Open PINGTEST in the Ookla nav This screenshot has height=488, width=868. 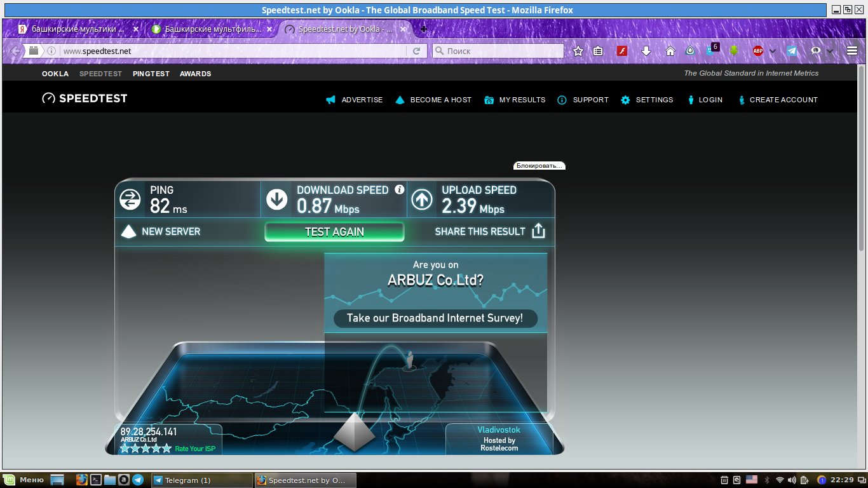click(151, 74)
